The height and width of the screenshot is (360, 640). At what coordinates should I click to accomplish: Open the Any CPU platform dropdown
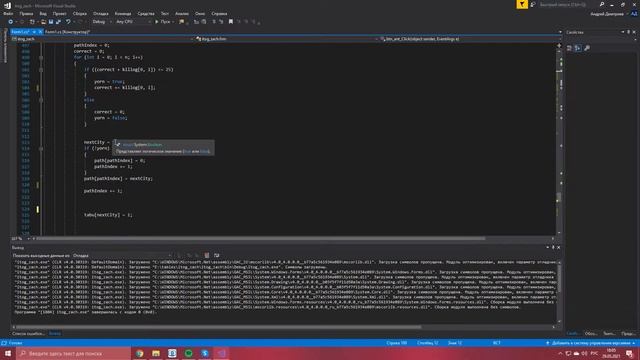[x=133, y=22]
